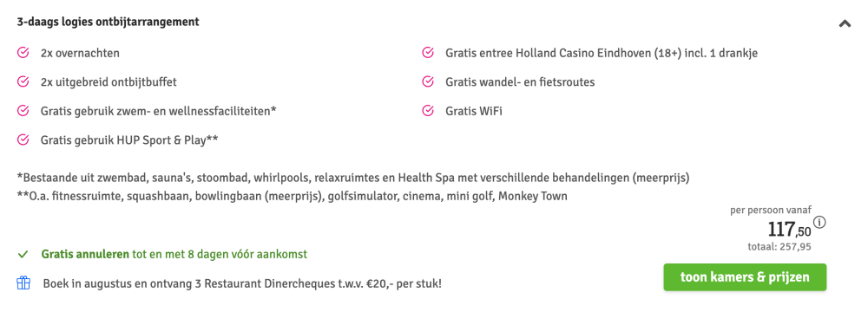868x312 pixels.
Task: Show rooms via toon kamers & prijzen
Action: coord(745,277)
